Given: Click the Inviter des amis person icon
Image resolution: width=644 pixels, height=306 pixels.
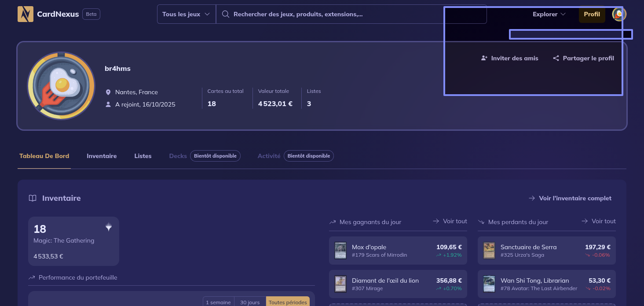Looking at the screenshot, I should [484, 58].
